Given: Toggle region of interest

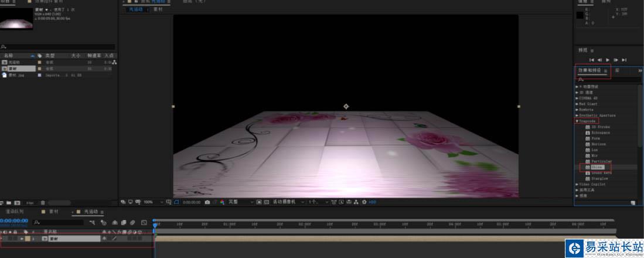Looking at the screenshot, I should [259, 202].
